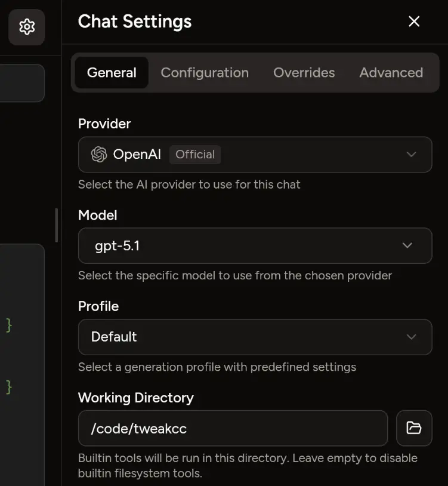Click the OpenAI provider name text
Image resolution: width=448 pixels, height=486 pixels.
point(137,155)
